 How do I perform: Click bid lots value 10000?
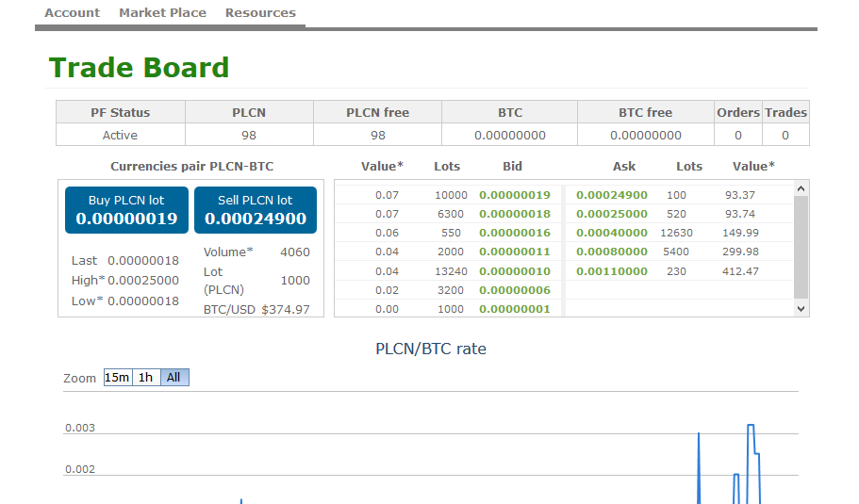tap(451, 195)
